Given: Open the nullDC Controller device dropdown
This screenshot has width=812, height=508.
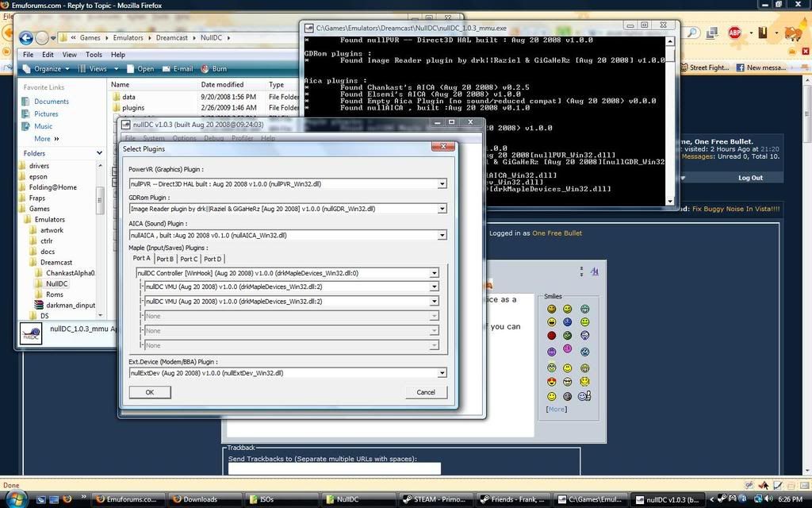Looking at the screenshot, I should [434, 273].
